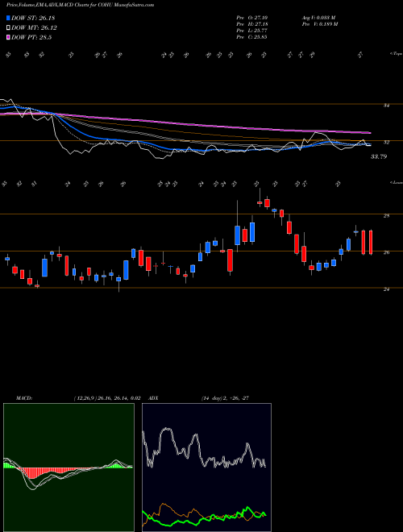Click the 'Pre O: 27.10' value

tap(251, 18)
